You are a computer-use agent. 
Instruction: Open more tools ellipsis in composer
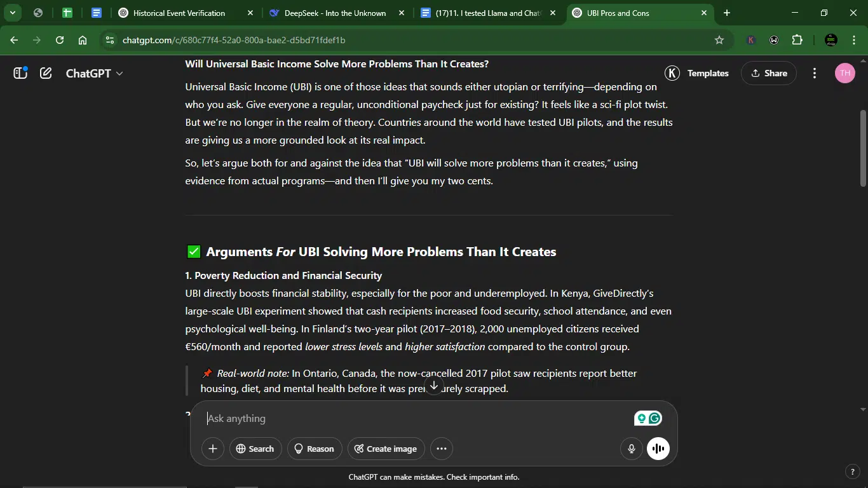pyautogui.click(x=442, y=449)
